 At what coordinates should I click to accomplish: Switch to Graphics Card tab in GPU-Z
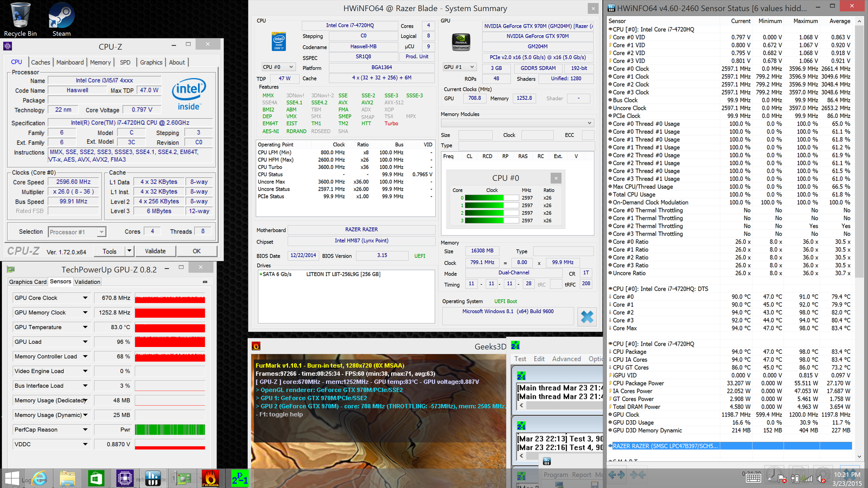pyautogui.click(x=28, y=282)
